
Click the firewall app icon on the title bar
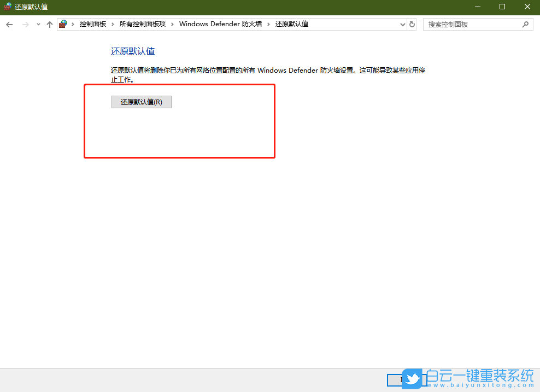7,7
